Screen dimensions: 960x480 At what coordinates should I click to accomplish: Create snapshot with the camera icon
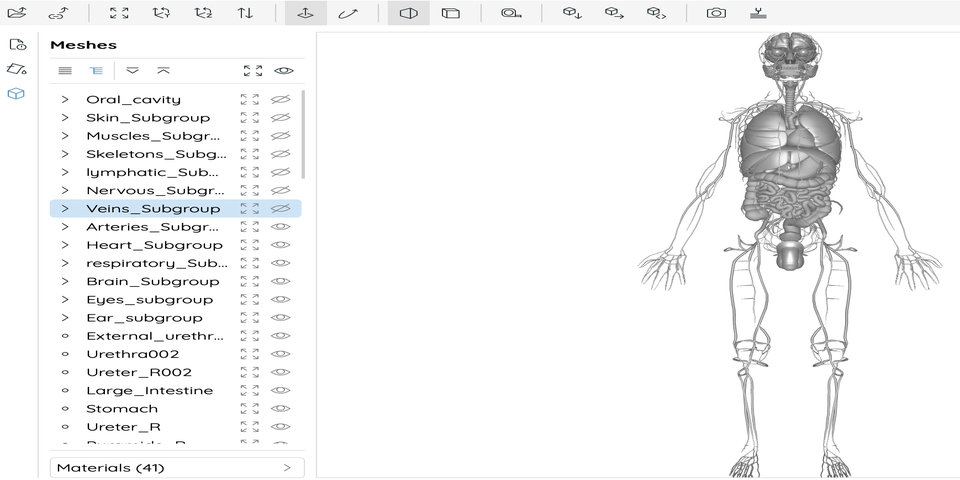(x=716, y=13)
